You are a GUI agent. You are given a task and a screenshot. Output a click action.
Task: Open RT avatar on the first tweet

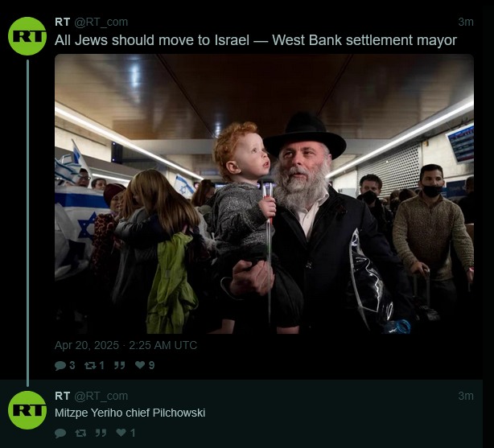point(27,36)
